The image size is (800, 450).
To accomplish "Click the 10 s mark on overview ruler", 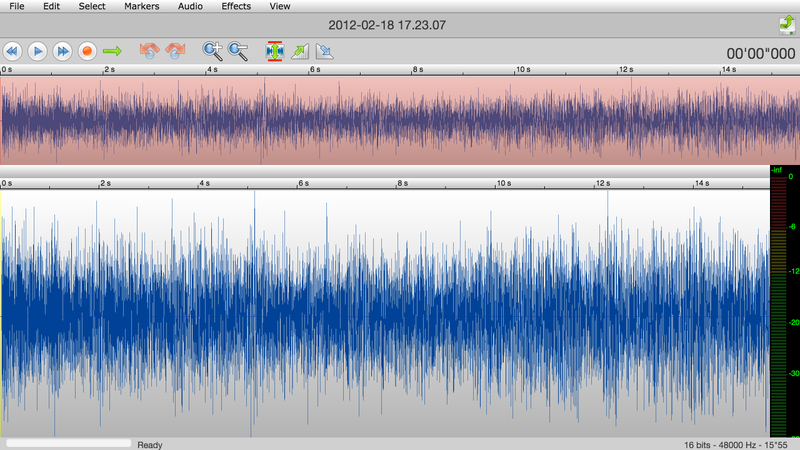I will click(522, 69).
